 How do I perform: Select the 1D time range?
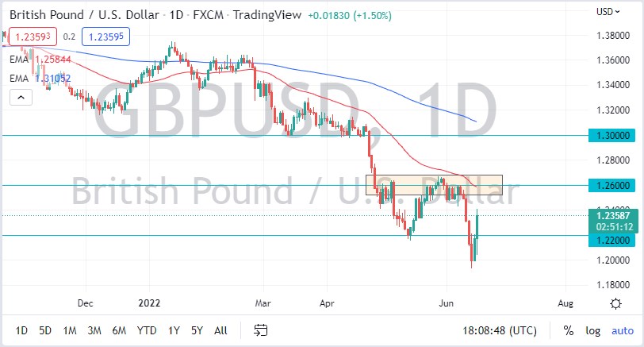tap(21, 330)
